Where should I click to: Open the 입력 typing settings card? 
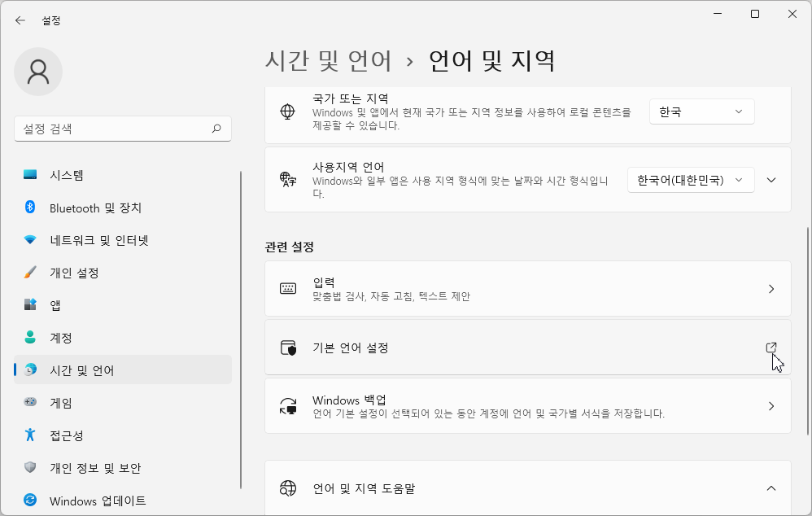pyautogui.click(x=528, y=289)
